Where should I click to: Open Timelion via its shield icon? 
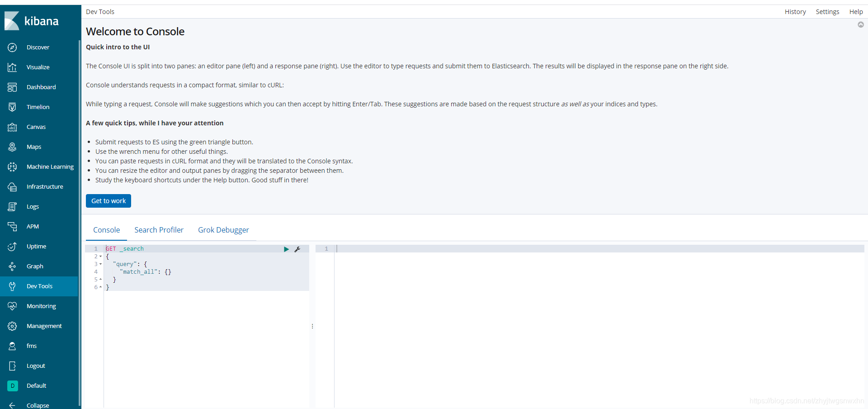point(12,107)
